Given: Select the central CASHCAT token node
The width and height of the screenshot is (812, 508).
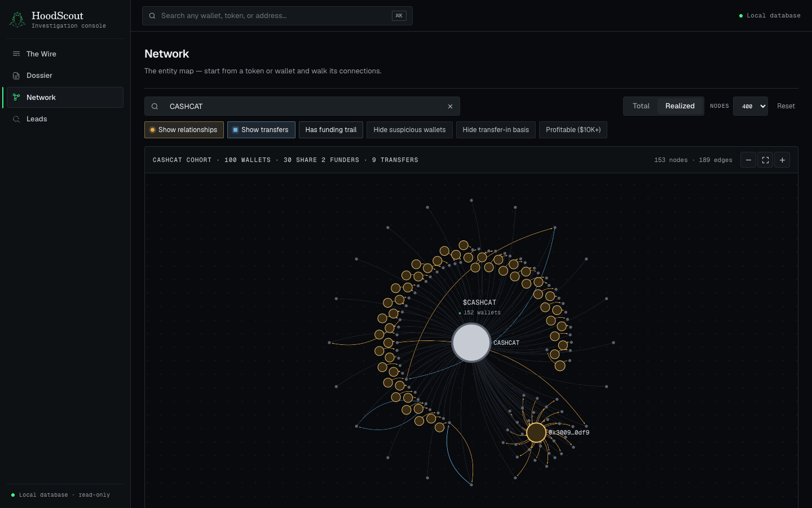Looking at the screenshot, I should 471,343.
